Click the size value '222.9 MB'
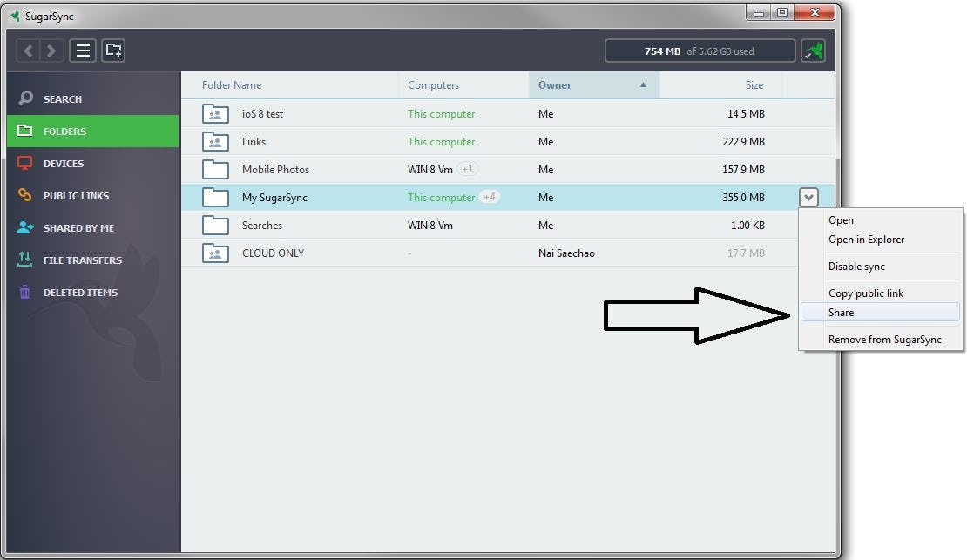The image size is (967, 560). pos(743,141)
